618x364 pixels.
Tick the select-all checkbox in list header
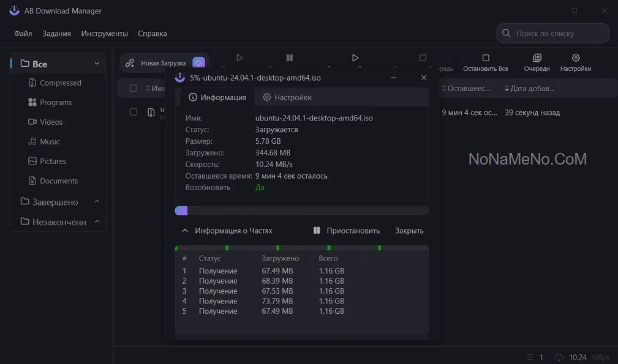[x=134, y=89]
